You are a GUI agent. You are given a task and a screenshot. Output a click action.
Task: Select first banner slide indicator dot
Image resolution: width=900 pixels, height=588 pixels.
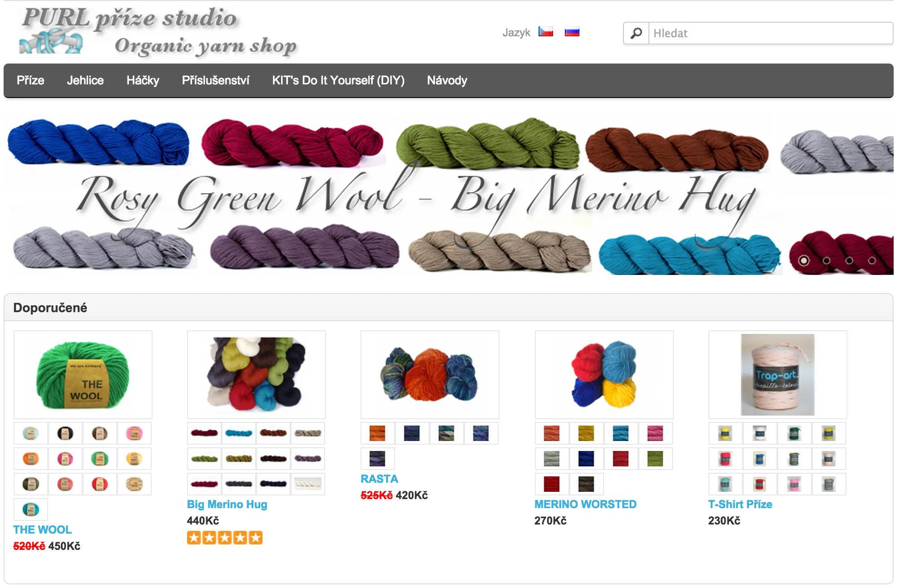click(804, 260)
